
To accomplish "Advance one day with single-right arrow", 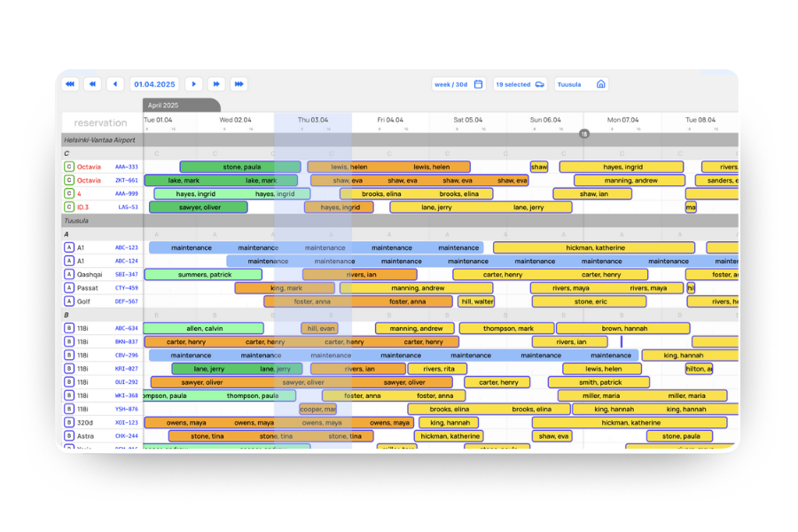I will [193, 84].
